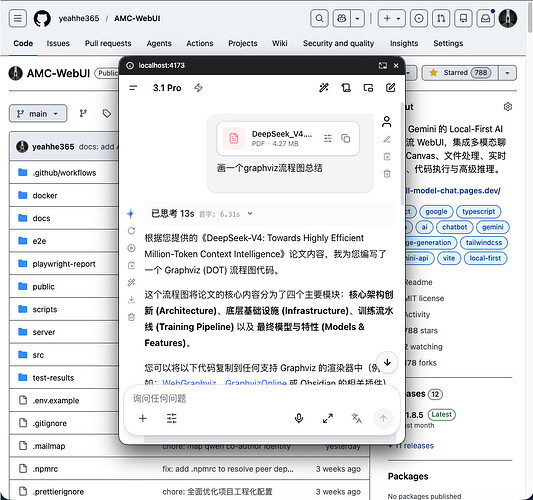Open the local-first topic tag

click(485, 258)
